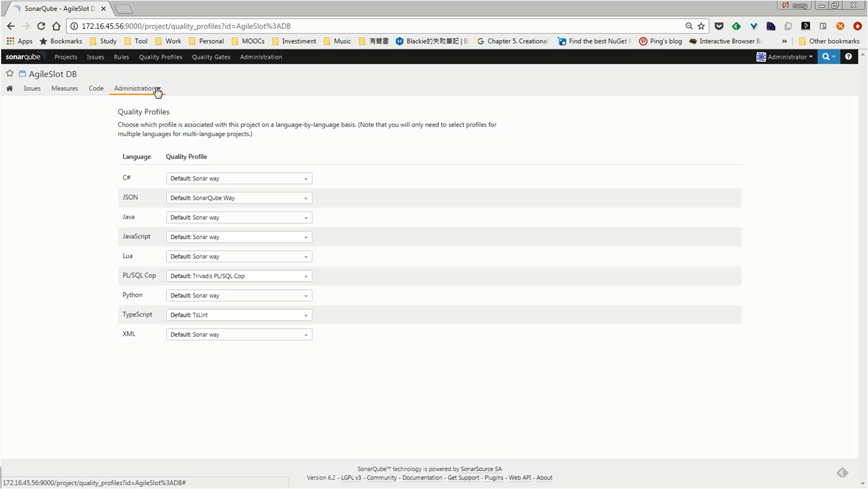Click the orange circular extension icon
868x489 pixels.
point(840,26)
